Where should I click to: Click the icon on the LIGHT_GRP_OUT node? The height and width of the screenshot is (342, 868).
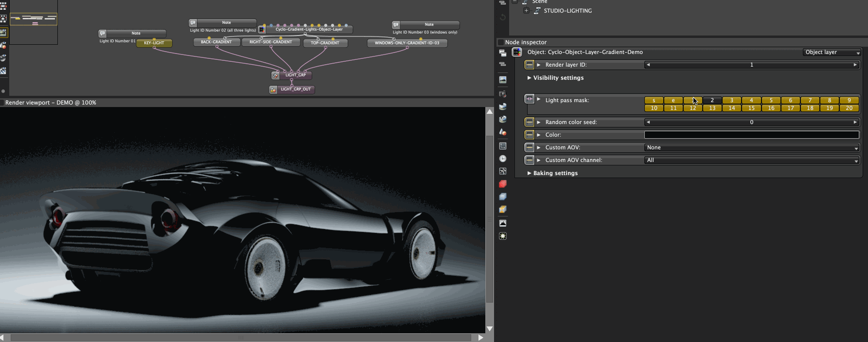(273, 90)
